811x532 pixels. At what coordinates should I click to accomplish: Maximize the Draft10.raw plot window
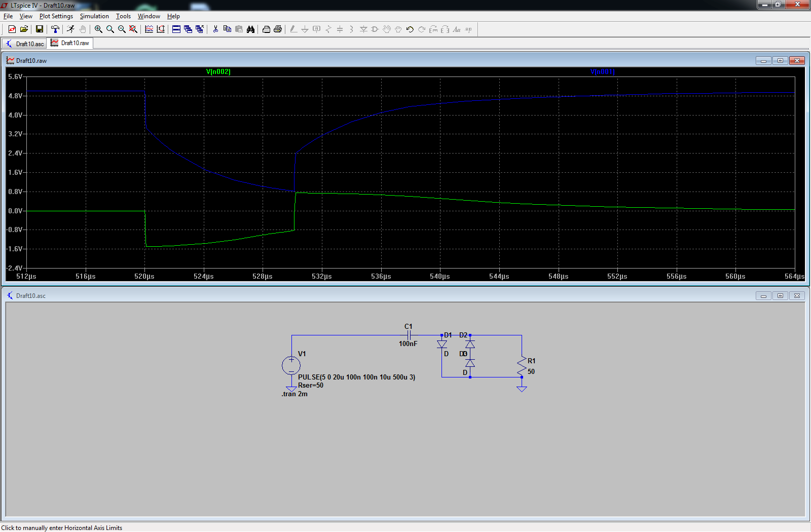point(780,60)
